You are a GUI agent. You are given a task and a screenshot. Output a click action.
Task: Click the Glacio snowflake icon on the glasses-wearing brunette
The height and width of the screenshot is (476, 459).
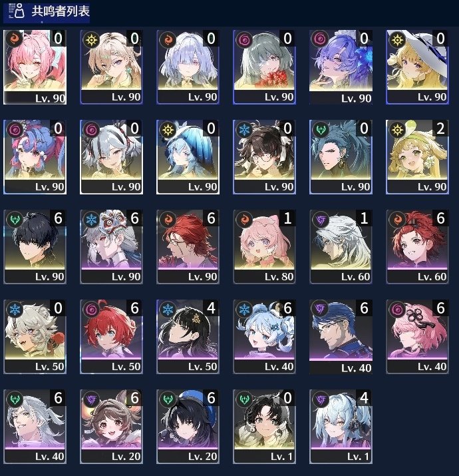tap(244, 130)
